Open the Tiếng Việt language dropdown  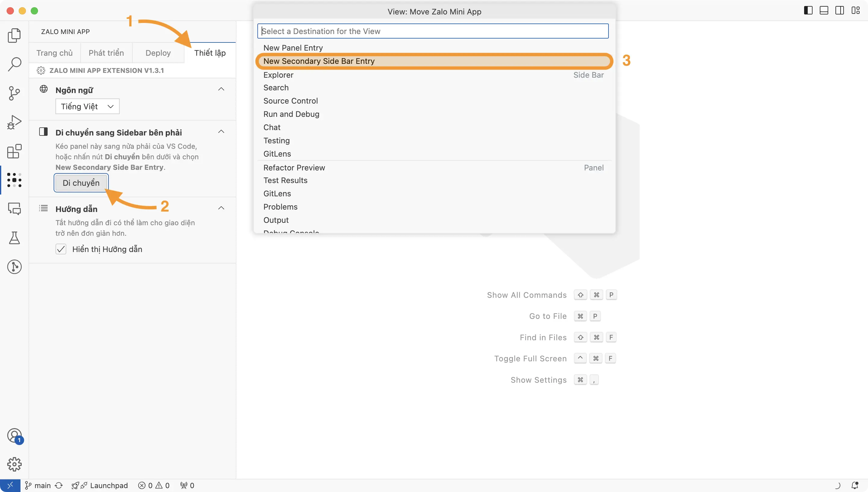point(87,107)
